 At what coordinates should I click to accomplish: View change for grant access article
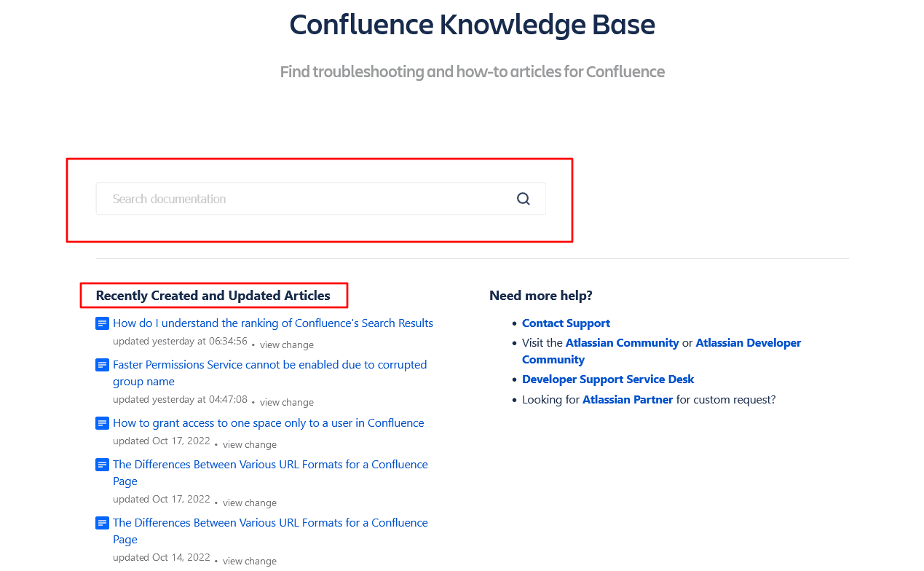[249, 444]
